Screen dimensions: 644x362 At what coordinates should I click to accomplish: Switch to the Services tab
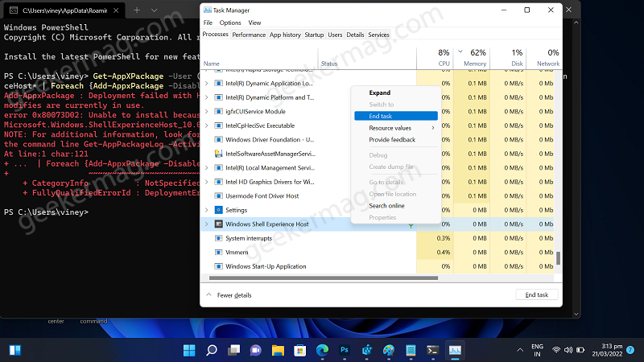pyautogui.click(x=378, y=35)
